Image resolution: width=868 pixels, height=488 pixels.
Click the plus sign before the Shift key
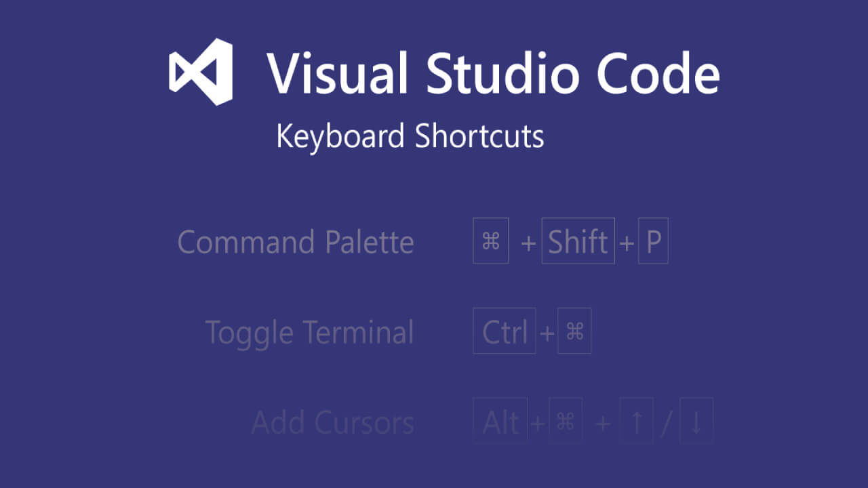click(528, 243)
